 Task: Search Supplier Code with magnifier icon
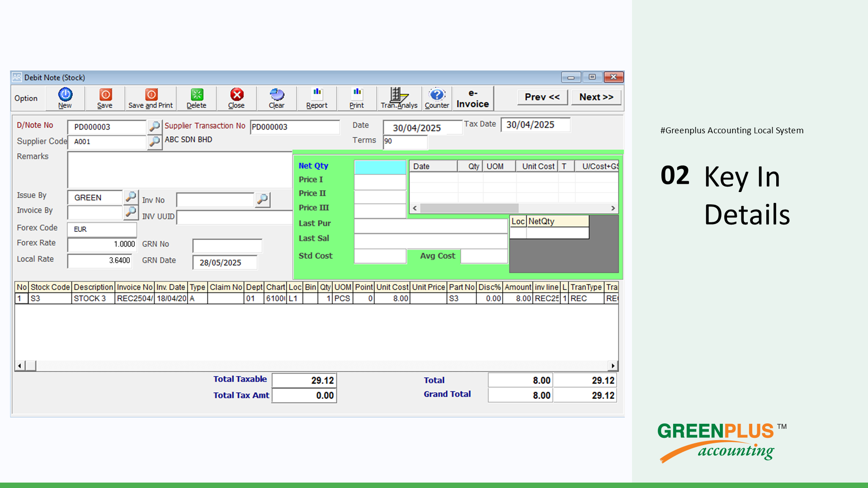(x=155, y=142)
